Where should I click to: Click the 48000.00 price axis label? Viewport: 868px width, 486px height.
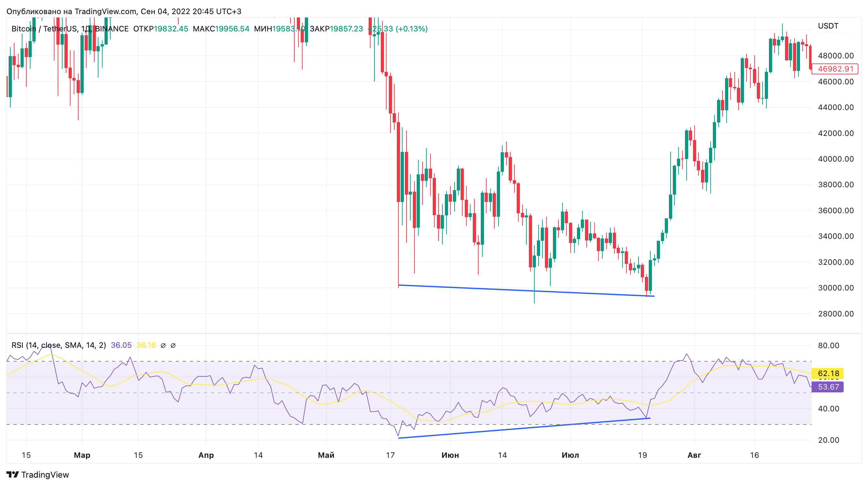coord(836,55)
